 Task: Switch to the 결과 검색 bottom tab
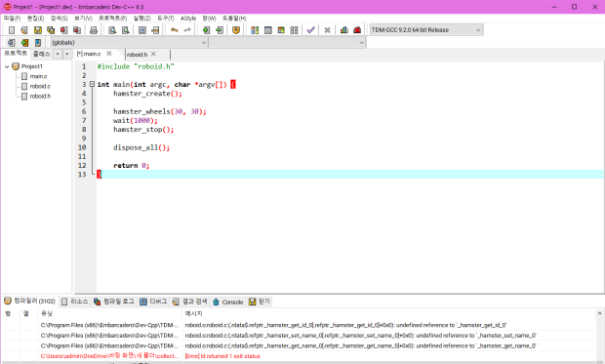190,302
